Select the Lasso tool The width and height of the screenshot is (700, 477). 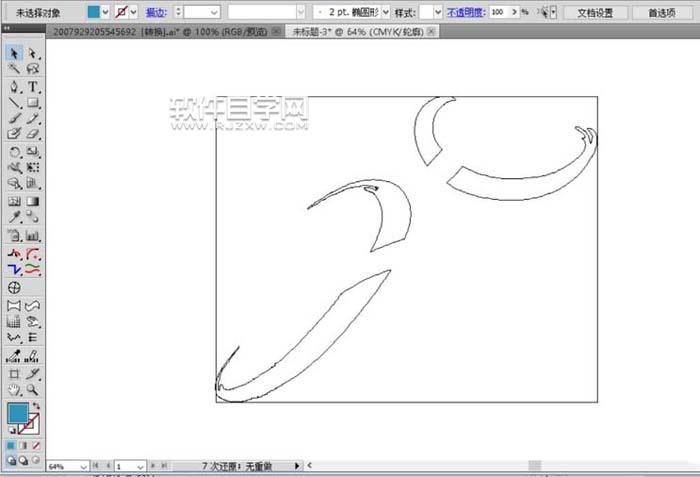point(33,68)
